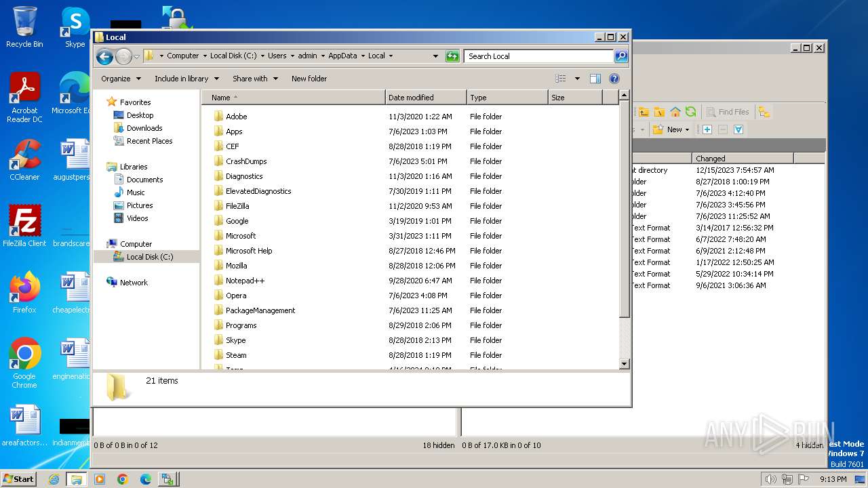This screenshot has width=868, height=488.
Task: Select the FileZilla folder row
Action: pos(410,206)
